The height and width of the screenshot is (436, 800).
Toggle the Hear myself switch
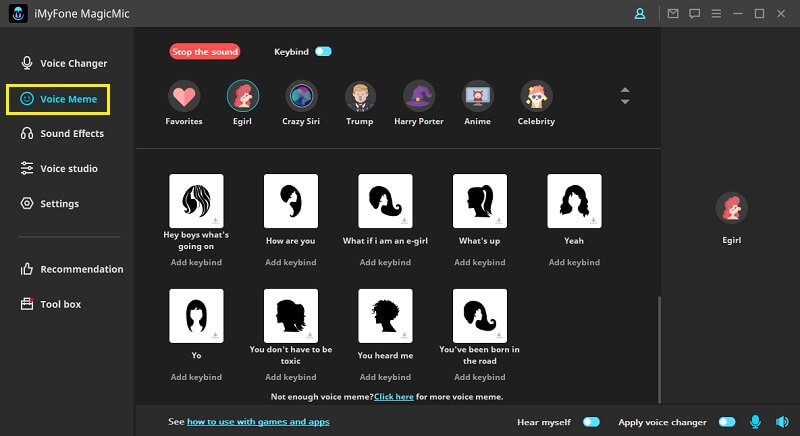point(591,422)
